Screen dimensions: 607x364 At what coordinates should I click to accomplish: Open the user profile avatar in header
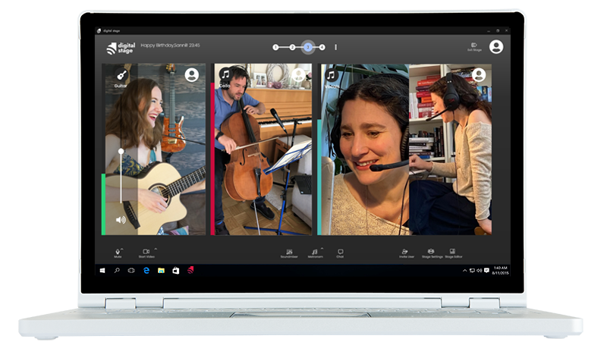click(496, 47)
